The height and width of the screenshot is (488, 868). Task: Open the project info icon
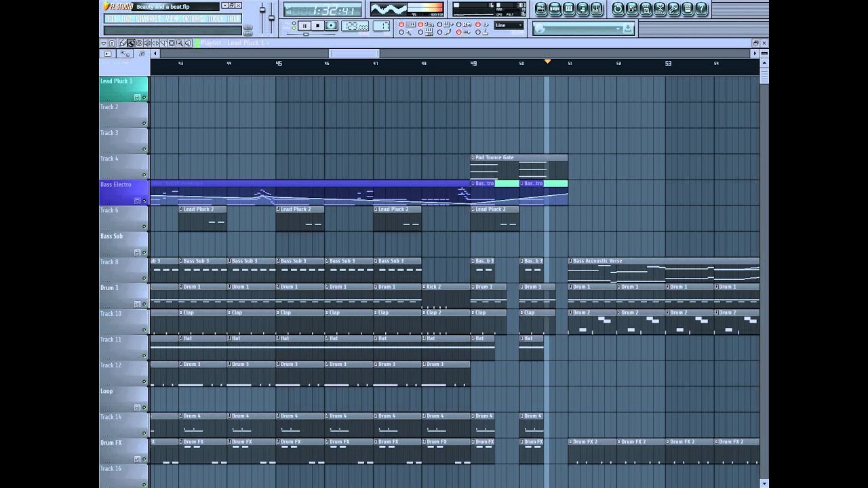click(x=687, y=9)
